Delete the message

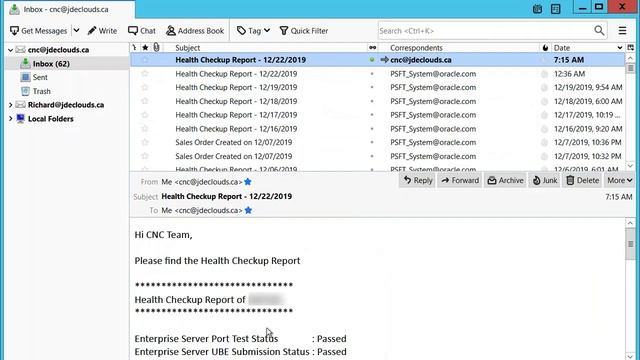tap(582, 180)
